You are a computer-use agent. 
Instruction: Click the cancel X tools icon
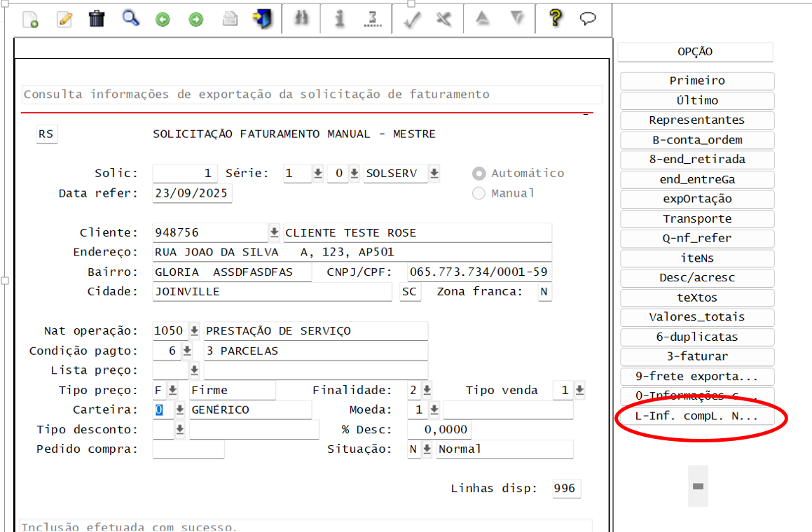[443, 19]
